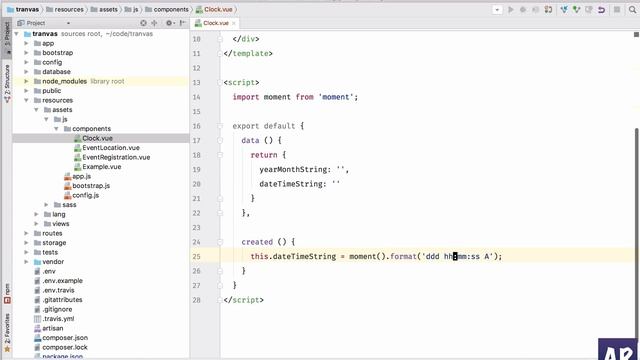Select app.js file in tree
Screen dimensions: 640x360
point(78,176)
